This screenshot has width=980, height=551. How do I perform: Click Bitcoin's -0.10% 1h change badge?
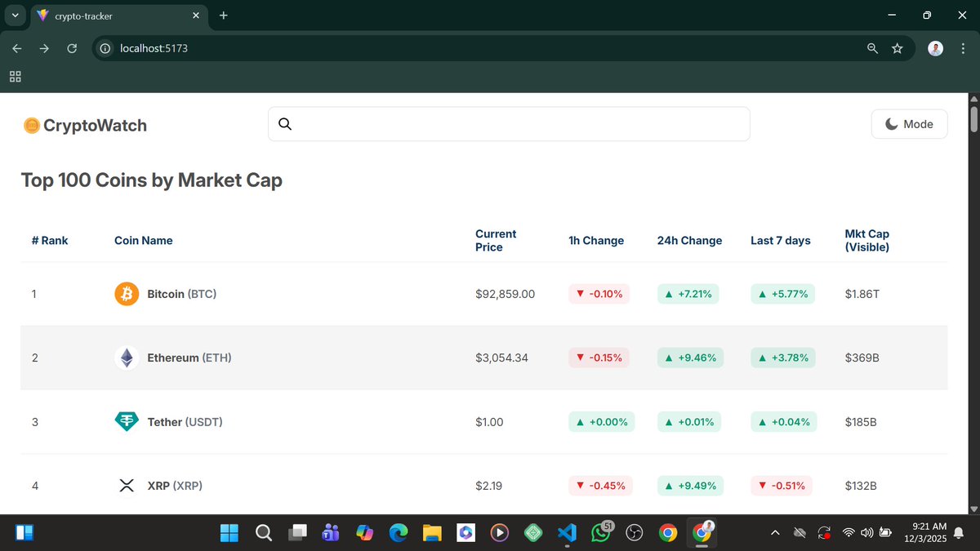(599, 293)
